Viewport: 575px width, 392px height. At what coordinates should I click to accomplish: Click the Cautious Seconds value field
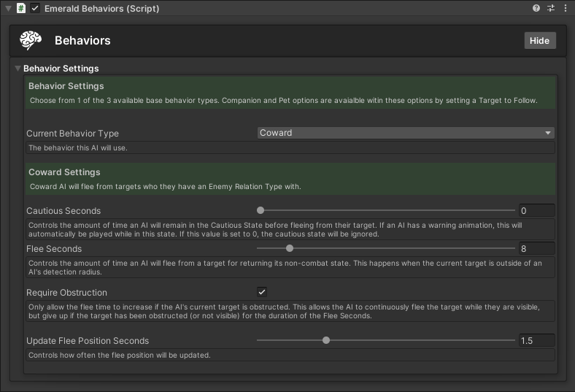536,210
